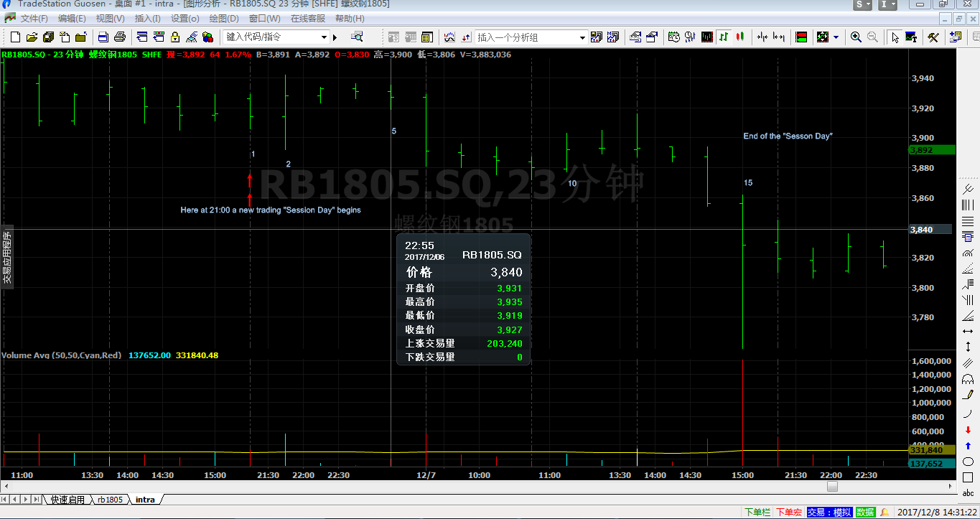Open the 插入(I) menu
Screen dimensions: 980x519
(x=148, y=19)
